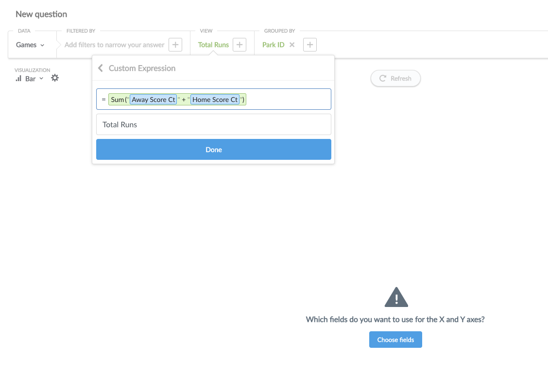Select the Park ID grouping label
Image resolution: width=548 pixels, height=392 pixels.
click(x=274, y=45)
